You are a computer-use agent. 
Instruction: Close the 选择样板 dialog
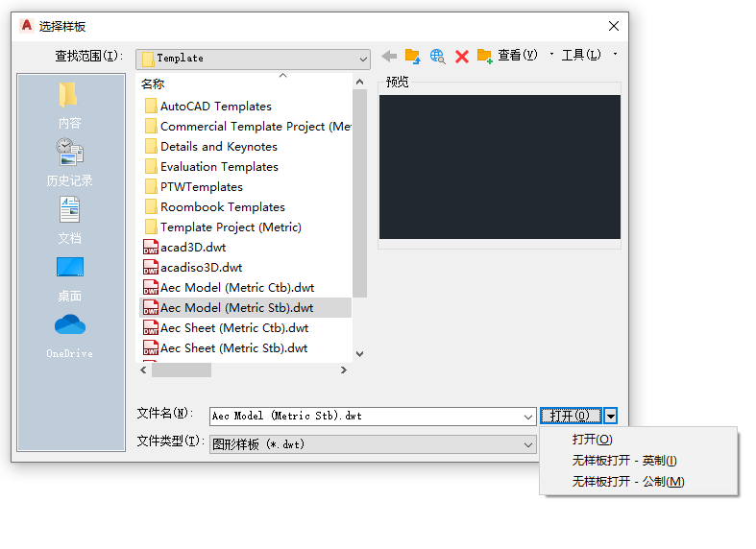[x=613, y=26]
